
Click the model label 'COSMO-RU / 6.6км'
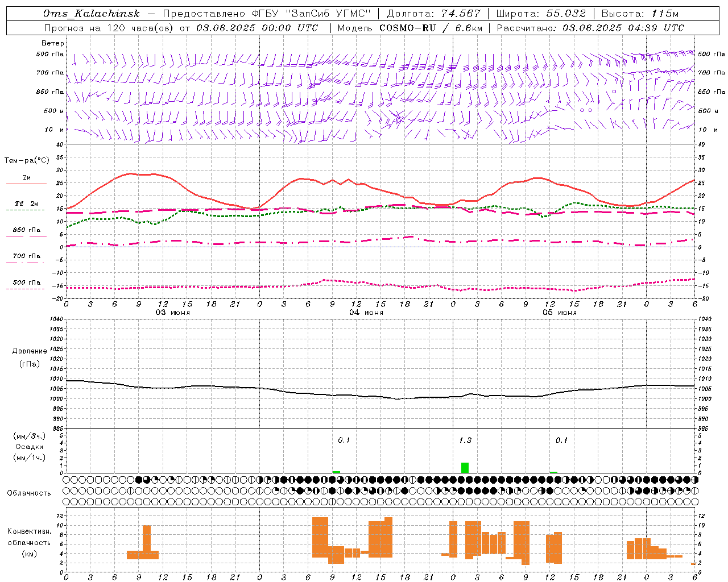point(431,28)
